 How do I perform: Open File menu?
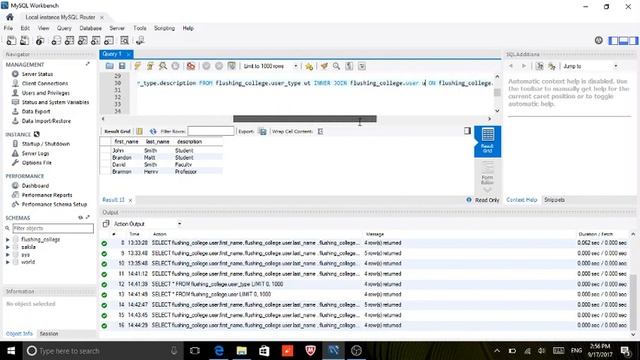coord(8,28)
